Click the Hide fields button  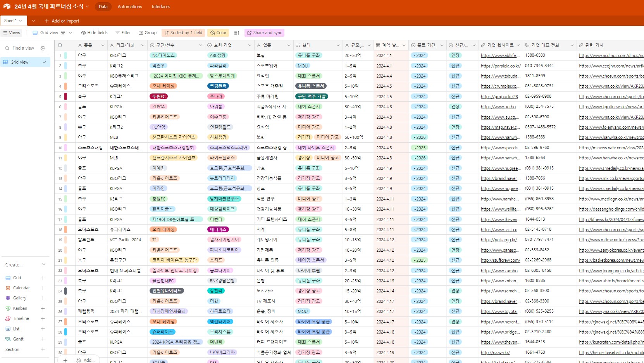94,33
